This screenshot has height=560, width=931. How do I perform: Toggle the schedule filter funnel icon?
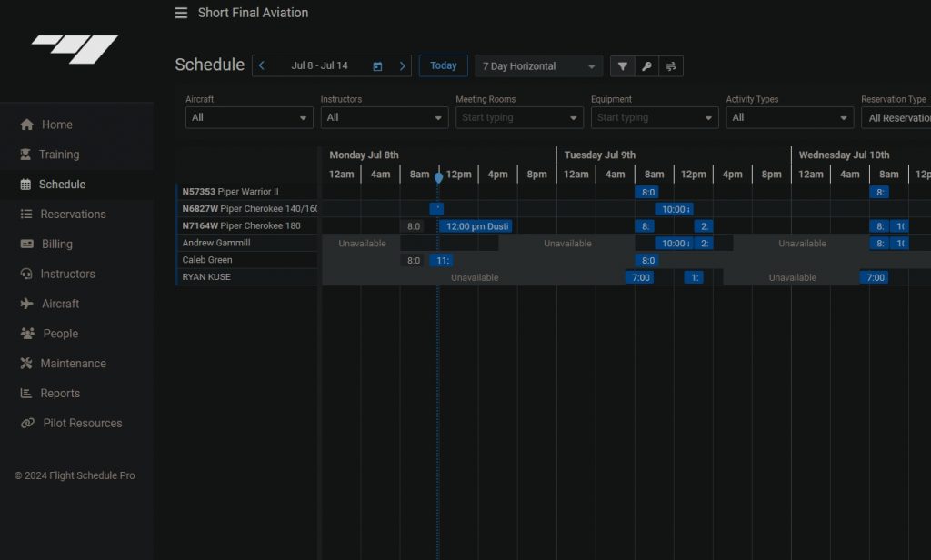pyautogui.click(x=622, y=66)
